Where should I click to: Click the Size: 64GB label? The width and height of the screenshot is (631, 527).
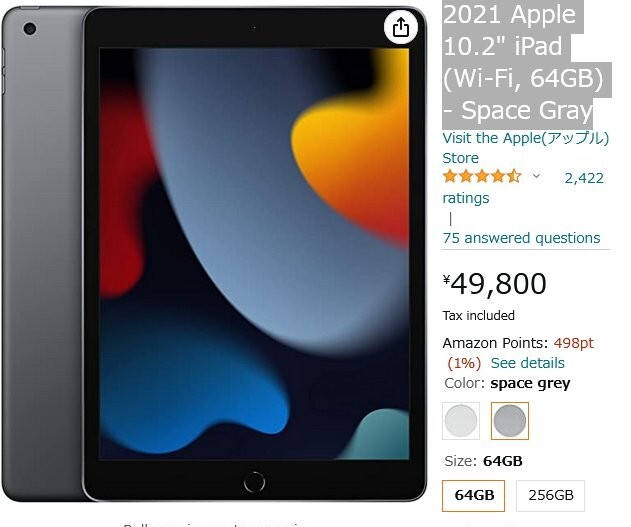pyautogui.click(x=483, y=461)
